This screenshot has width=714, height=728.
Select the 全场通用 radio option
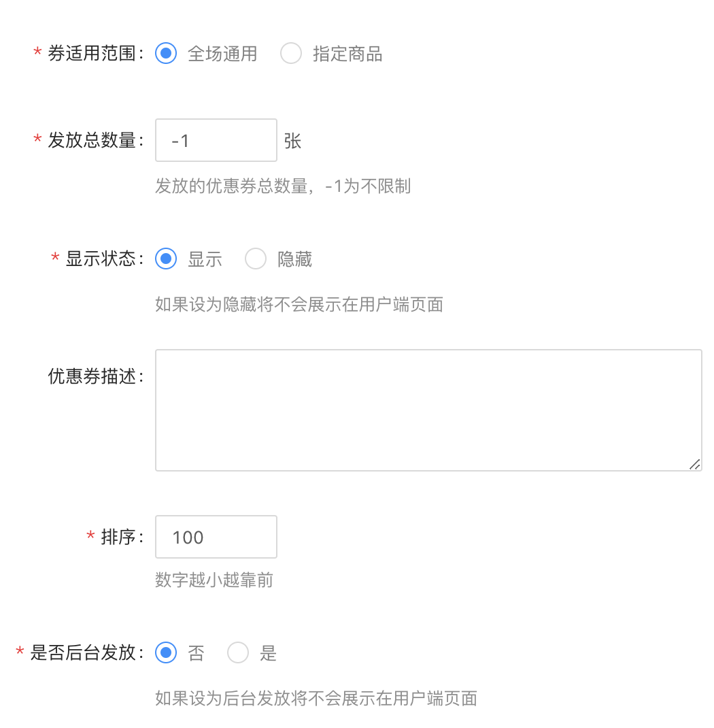(166, 53)
